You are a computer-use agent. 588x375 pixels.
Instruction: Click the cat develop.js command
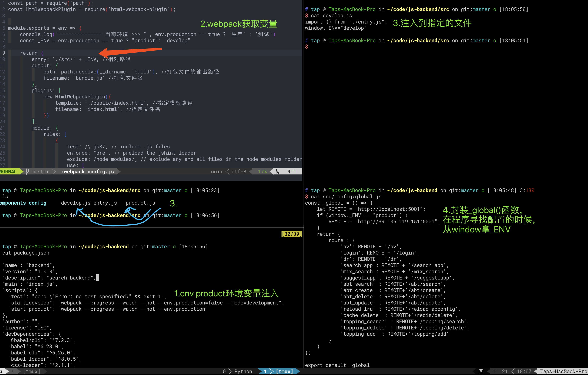(x=331, y=16)
